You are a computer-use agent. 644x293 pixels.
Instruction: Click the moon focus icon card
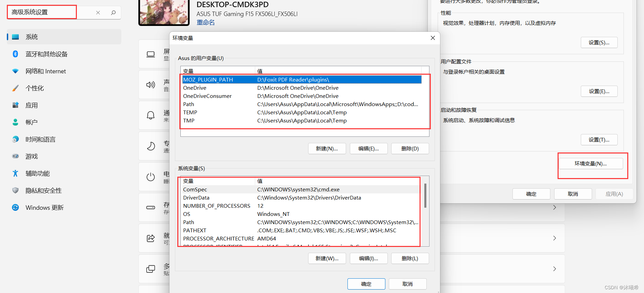click(151, 146)
